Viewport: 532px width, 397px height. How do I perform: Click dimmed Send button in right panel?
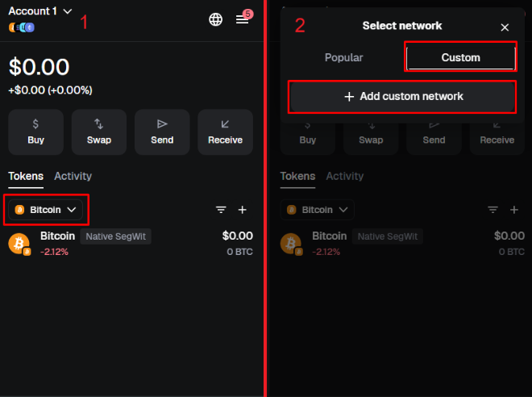(x=434, y=139)
